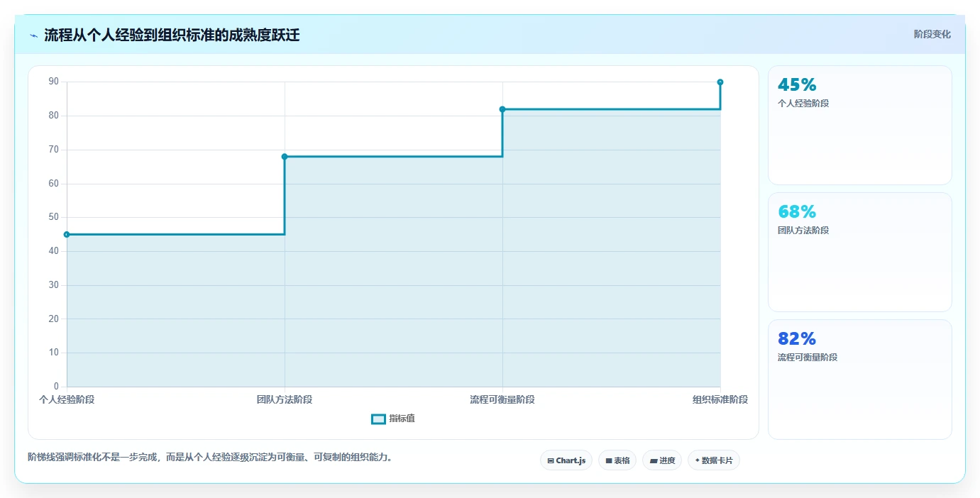Click y-axis tick label 50
980x498 pixels.
click(54, 217)
